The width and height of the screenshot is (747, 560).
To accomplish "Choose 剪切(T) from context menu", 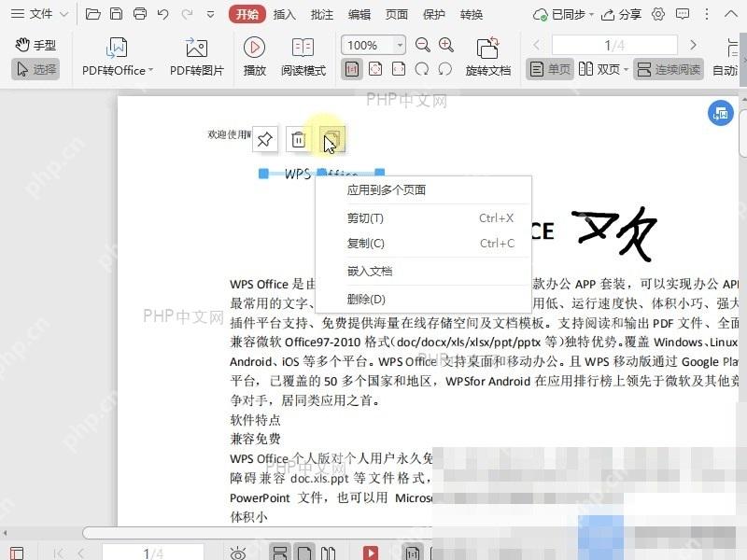I will [423, 218].
